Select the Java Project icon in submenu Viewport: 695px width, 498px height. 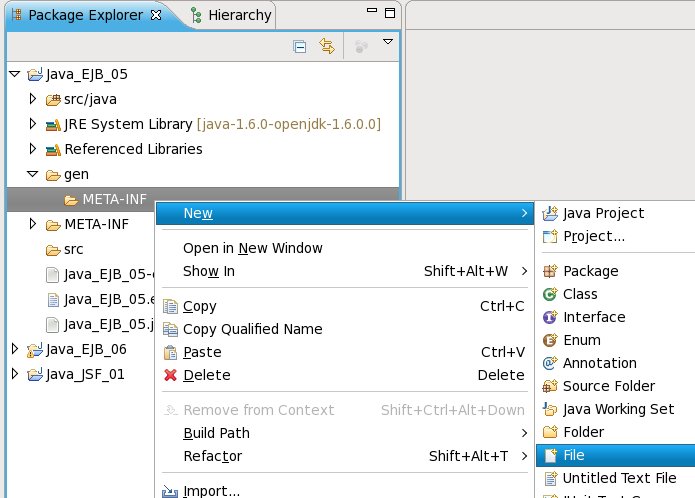549,213
